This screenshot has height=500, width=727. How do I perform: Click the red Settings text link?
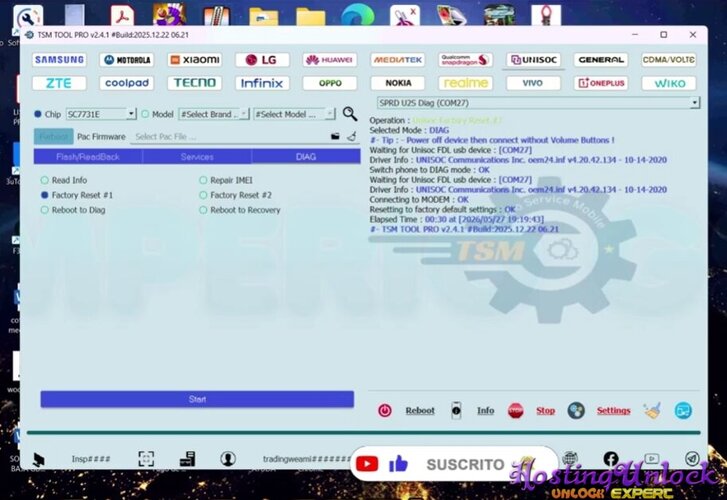click(x=613, y=410)
